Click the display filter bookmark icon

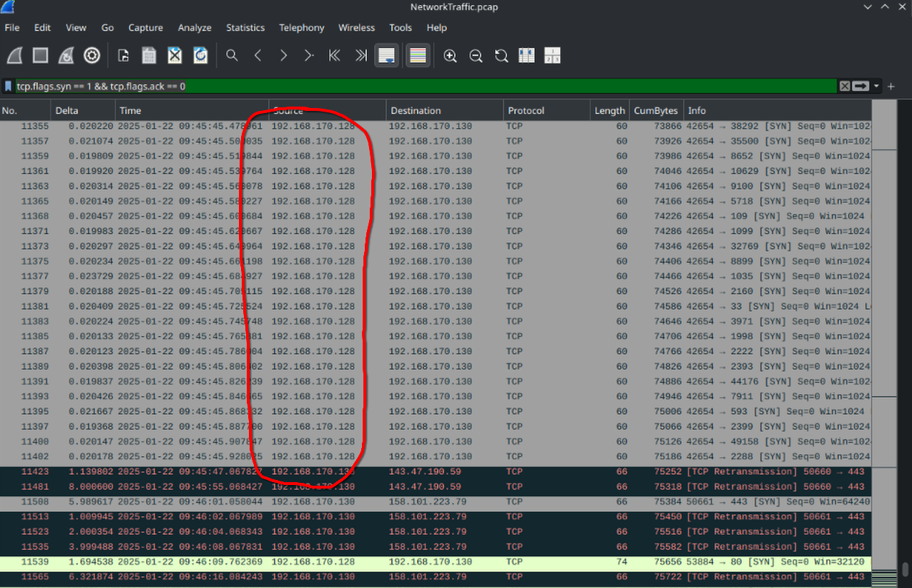tap(8, 86)
